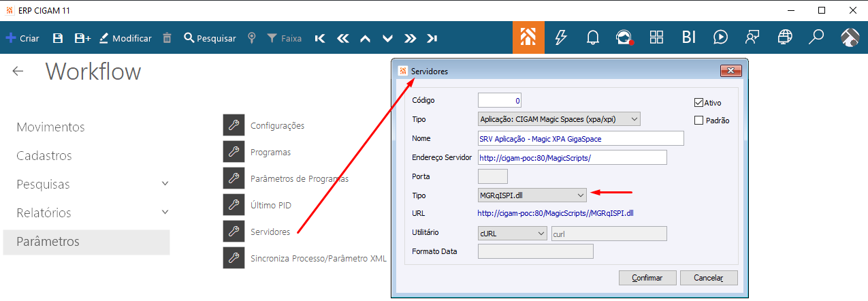Click the Modificar pencil button
This screenshot has height=301, width=868.
click(125, 38)
